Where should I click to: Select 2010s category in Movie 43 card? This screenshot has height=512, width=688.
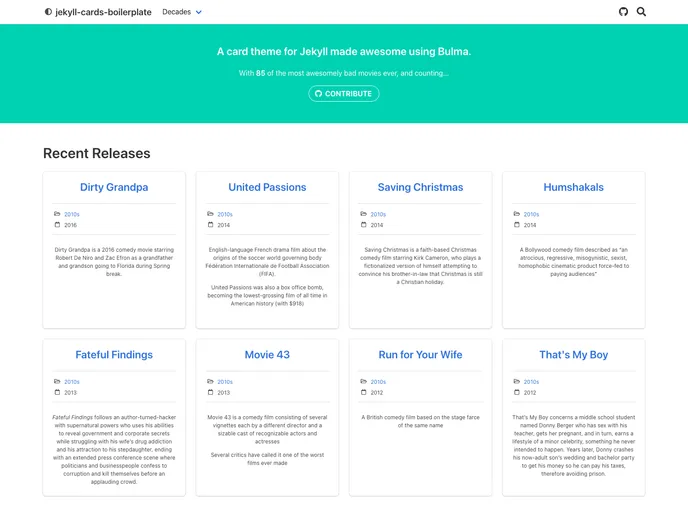point(225,382)
